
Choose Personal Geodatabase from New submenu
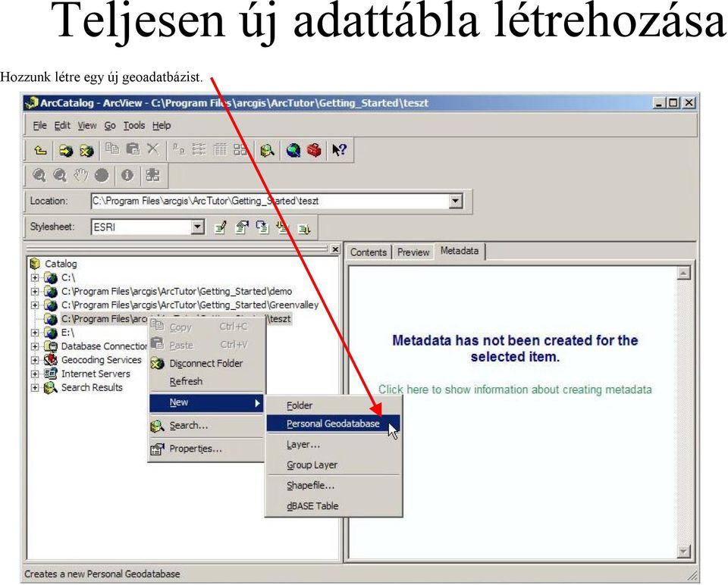point(333,424)
